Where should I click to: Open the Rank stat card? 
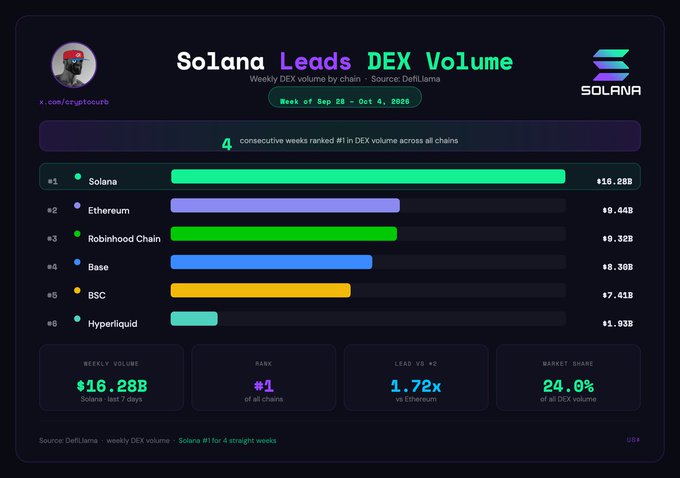[264, 377]
